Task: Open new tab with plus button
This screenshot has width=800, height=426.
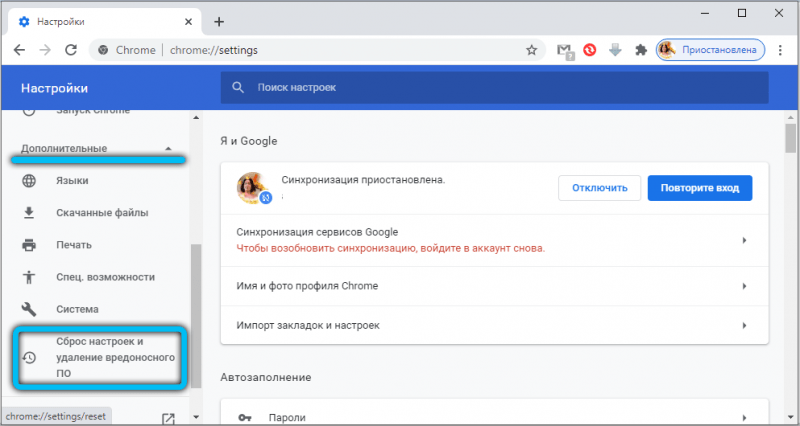Action: 219,22
